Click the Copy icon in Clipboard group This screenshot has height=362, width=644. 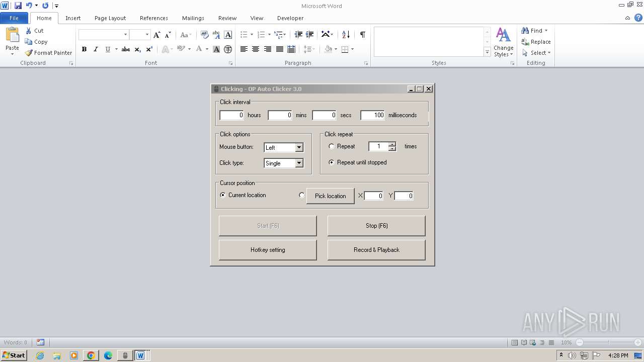(29, 42)
